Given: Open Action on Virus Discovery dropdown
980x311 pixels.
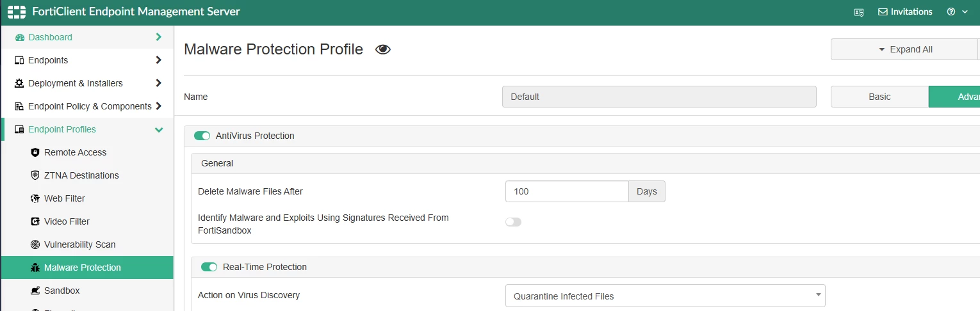Looking at the screenshot, I should (x=665, y=296).
